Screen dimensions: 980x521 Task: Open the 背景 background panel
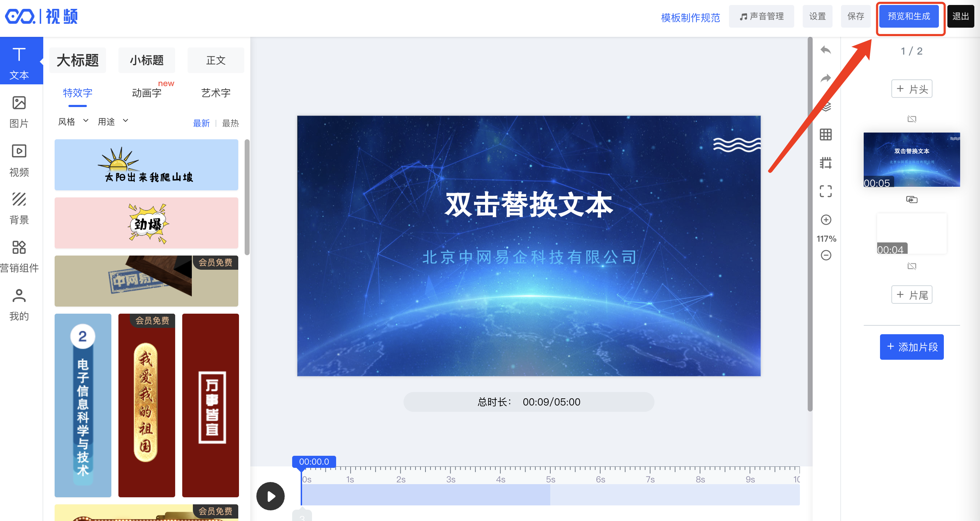[19, 208]
